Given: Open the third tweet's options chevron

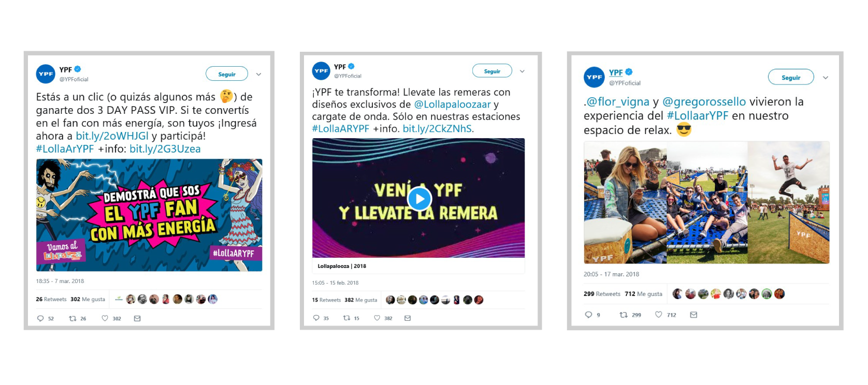Looking at the screenshot, I should [826, 78].
